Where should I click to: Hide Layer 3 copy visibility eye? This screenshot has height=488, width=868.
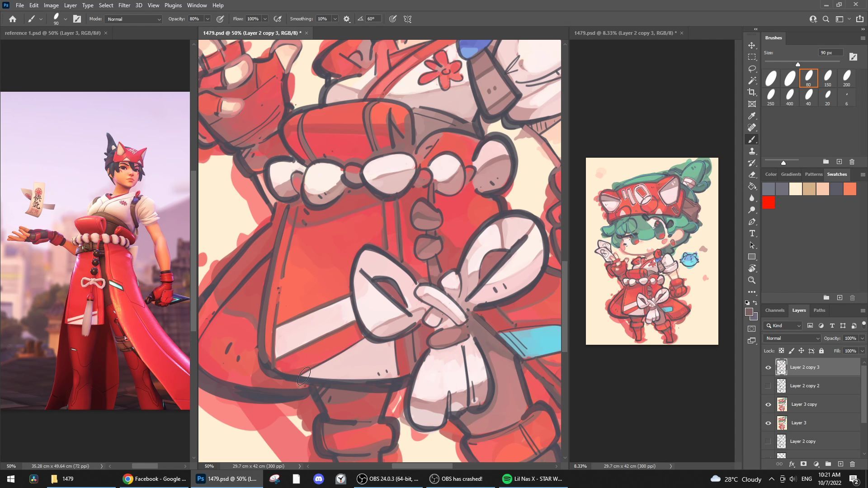click(x=768, y=404)
